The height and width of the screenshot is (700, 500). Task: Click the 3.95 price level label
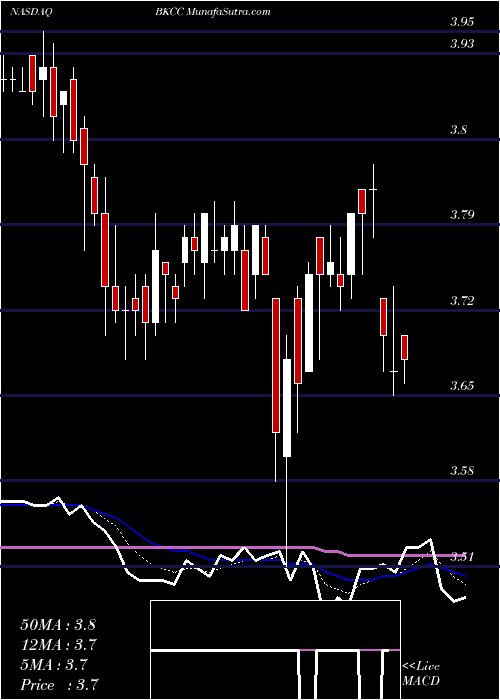pyautogui.click(x=462, y=22)
